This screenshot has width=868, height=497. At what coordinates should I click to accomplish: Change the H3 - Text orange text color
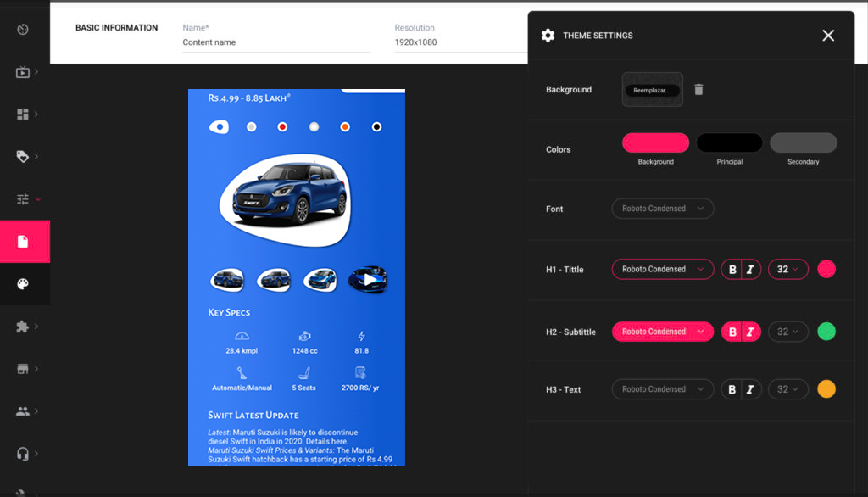pos(826,389)
